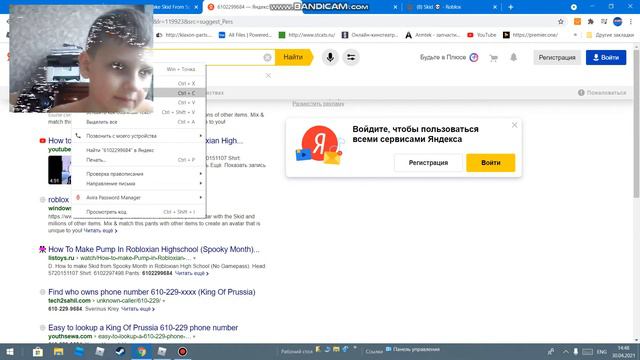Click the header Регистрация button
Image resolution: width=640 pixels, height=360 pixels.
[557, 58]
